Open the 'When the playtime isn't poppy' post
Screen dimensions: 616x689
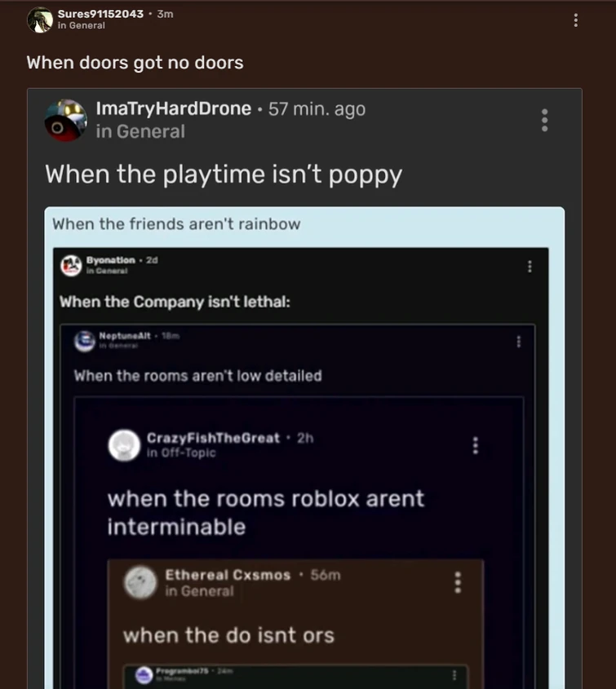[x=224, y=174]
